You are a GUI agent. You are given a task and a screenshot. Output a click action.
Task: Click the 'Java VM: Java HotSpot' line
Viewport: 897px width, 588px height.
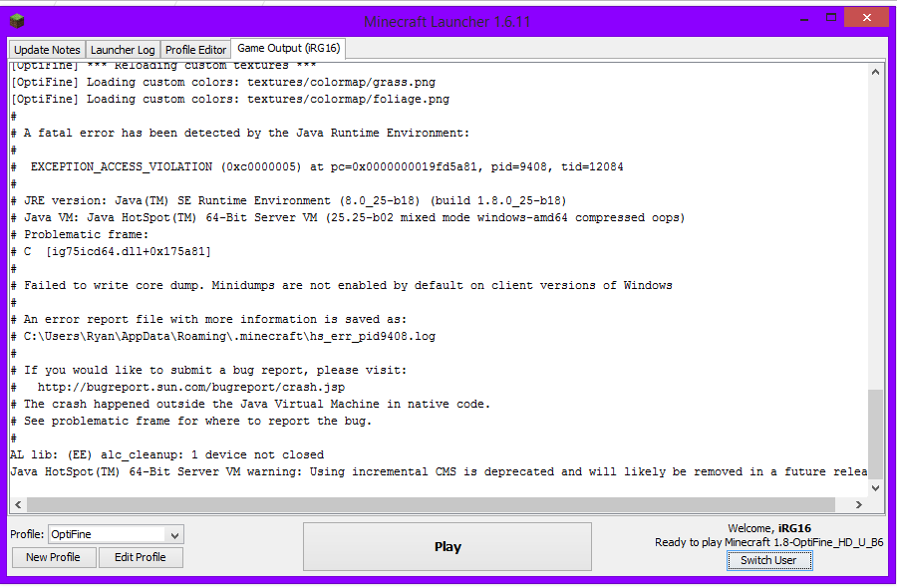coord(349,218)
